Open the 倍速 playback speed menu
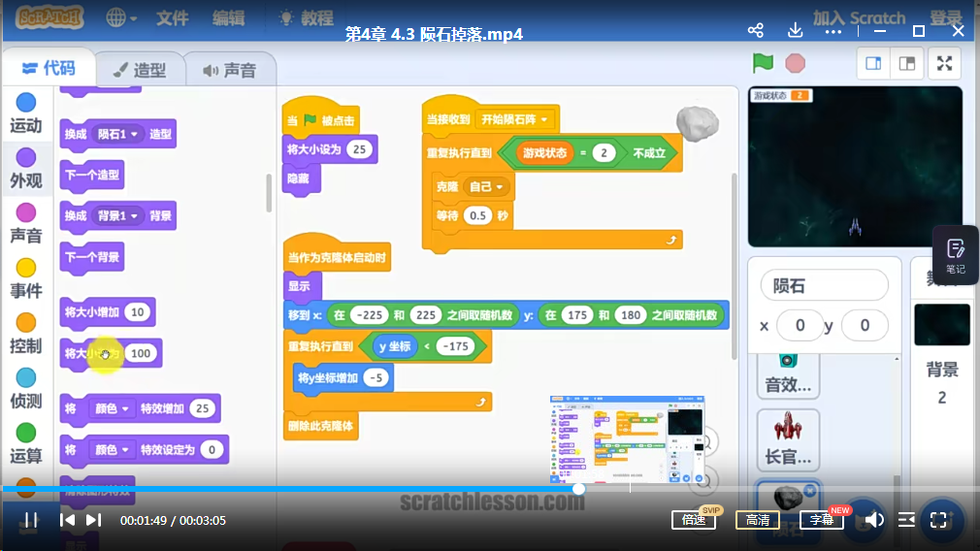This screenshot has width=980, height=551. 693,520
